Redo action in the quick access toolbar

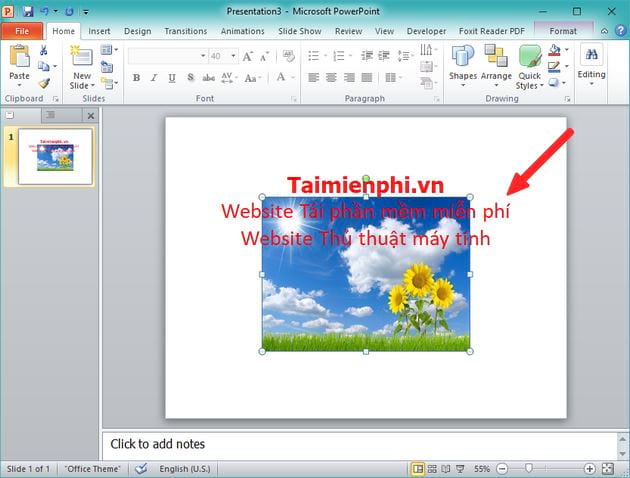point(69,11)
